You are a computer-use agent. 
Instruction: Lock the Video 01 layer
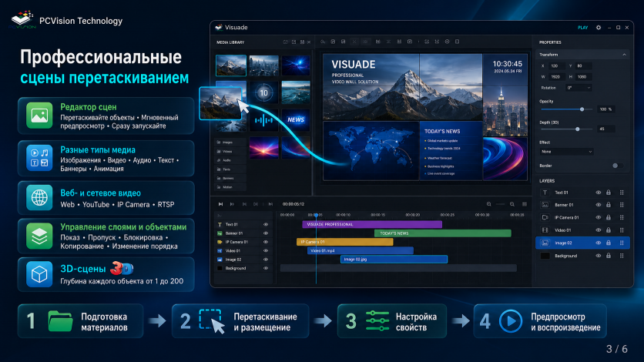[609, 230]
